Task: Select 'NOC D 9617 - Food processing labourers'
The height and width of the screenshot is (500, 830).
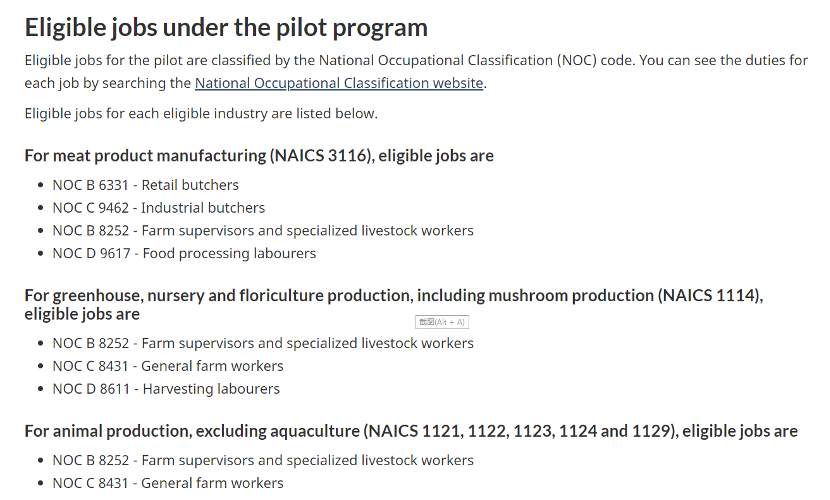Action: pos(184,253)
